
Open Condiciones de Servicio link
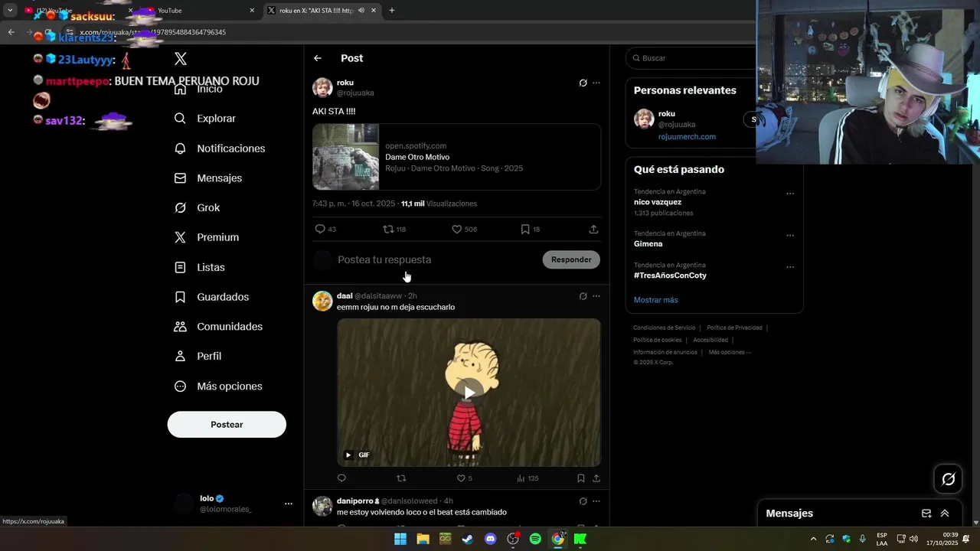pyautogui.click(x=665, y=328)
